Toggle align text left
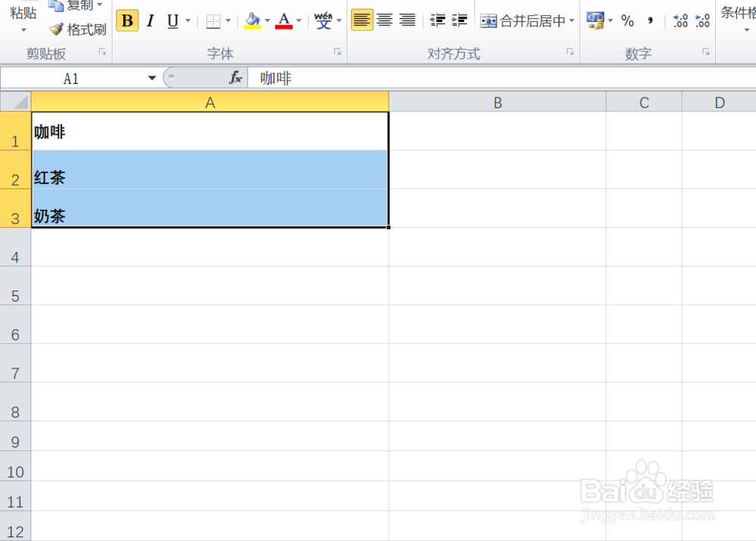This screenshot has width=756, height=541. coord(361,20)
